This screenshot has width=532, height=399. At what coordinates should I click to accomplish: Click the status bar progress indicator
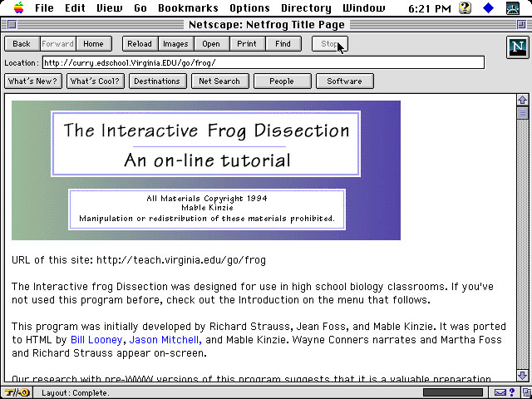453,392
